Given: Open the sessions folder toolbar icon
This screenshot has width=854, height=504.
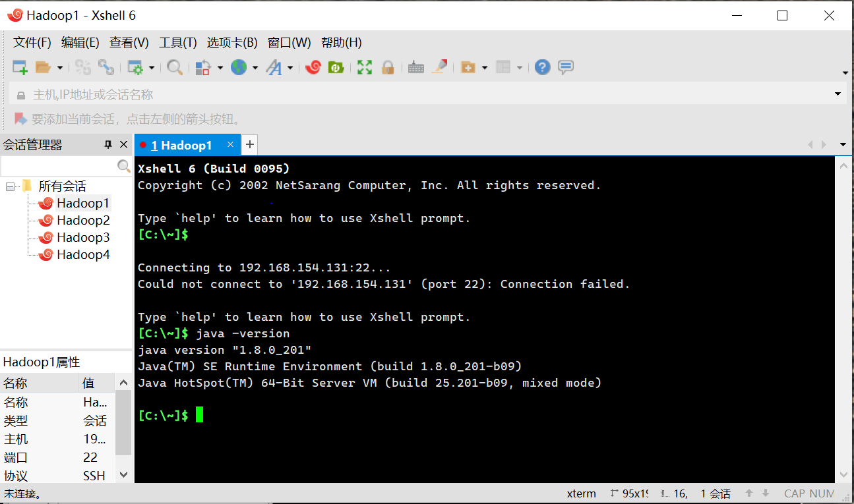Looking at the screenshot, I should [x=43, y=67].
